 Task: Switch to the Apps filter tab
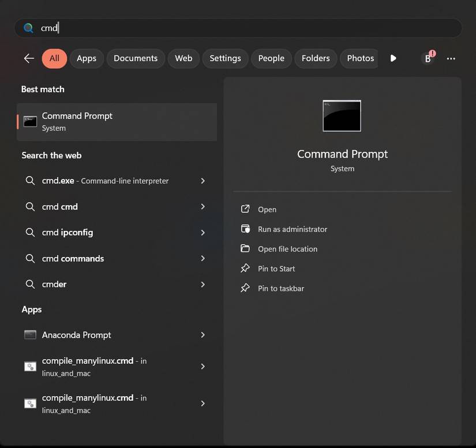coord(87,58)
